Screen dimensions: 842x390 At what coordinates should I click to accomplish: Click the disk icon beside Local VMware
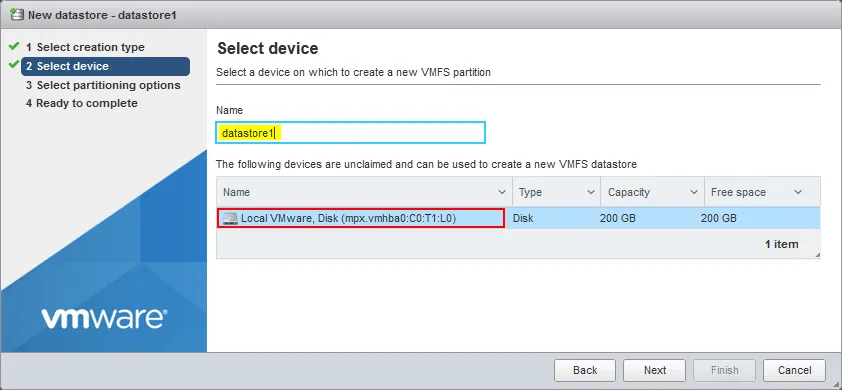pos(230,218)
